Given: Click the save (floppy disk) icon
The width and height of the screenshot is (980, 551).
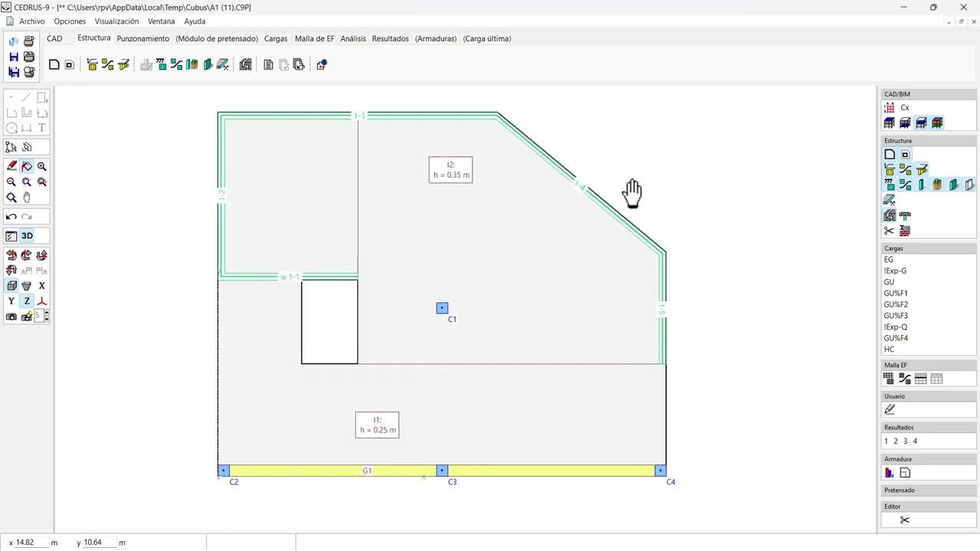Looking at the screenshot, I should click(14, 57).
